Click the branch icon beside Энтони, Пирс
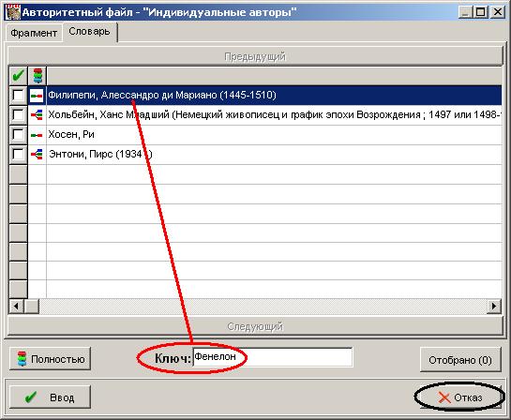Viewport: 511px width, 420px height. (x=37, y=154)
